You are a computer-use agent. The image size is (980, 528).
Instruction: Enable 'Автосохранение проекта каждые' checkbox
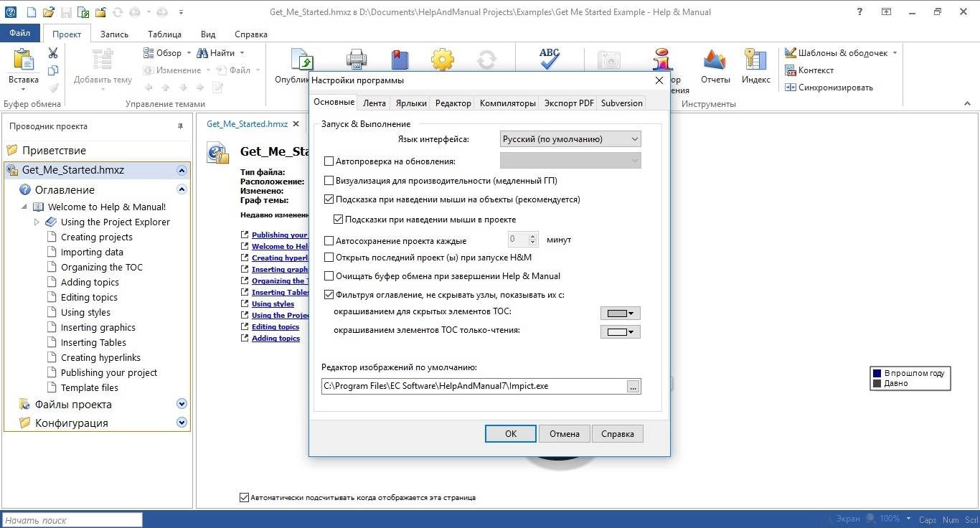329,240
